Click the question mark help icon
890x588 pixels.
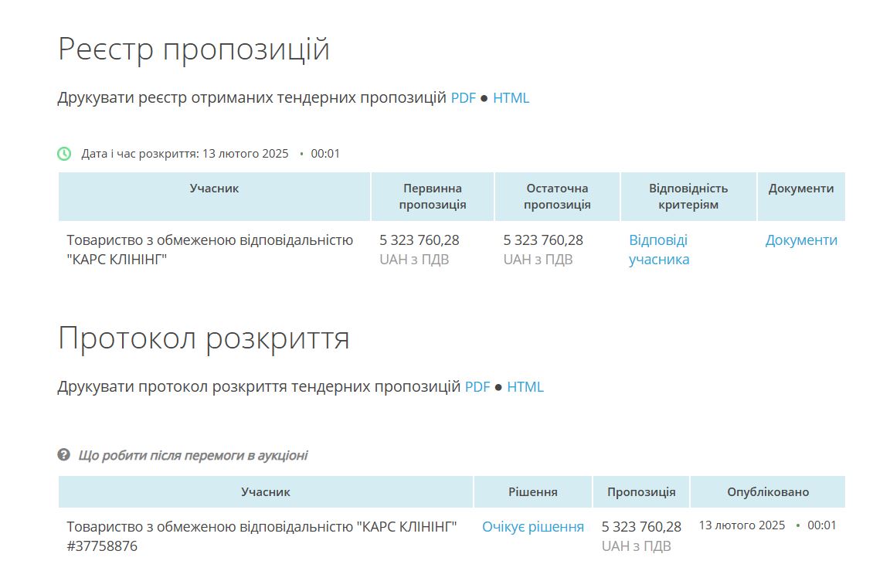64,455
